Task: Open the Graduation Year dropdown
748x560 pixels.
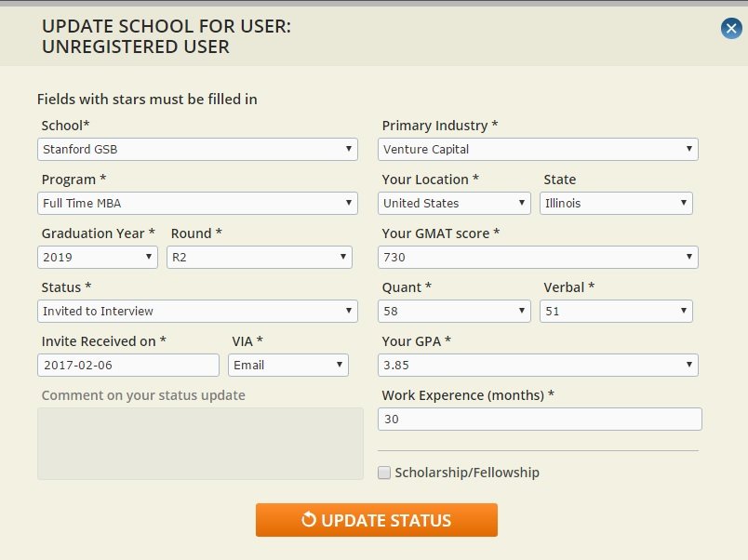Action: (x=98, y=257)
